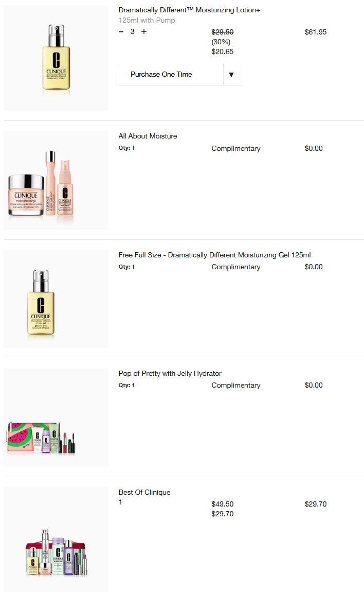Screen dimensions: 364x592
Task: Click the 125ml with Pump size text
Action: click(x=147, y=21)
